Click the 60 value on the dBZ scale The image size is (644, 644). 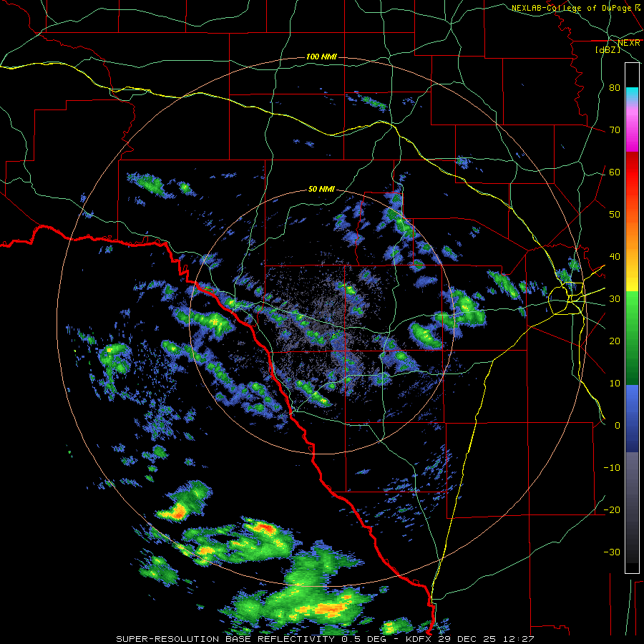point(615,172)
